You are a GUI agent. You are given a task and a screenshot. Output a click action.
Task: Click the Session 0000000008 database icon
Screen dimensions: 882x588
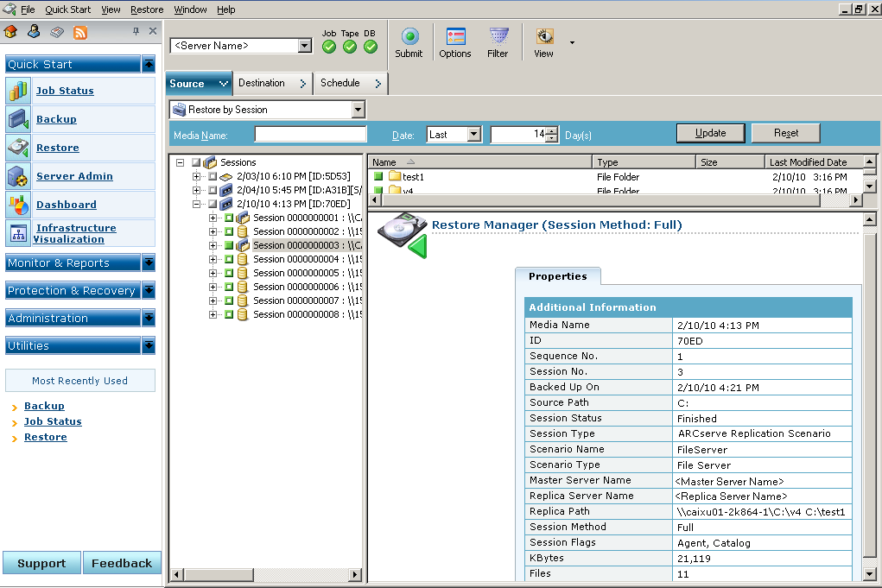[243, 314]
